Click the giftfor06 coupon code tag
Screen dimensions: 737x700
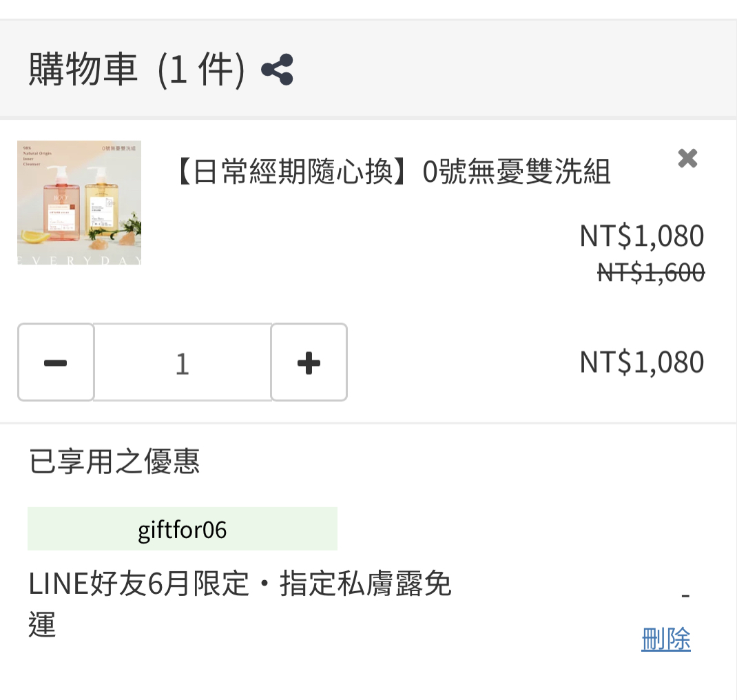pos(183,529)
